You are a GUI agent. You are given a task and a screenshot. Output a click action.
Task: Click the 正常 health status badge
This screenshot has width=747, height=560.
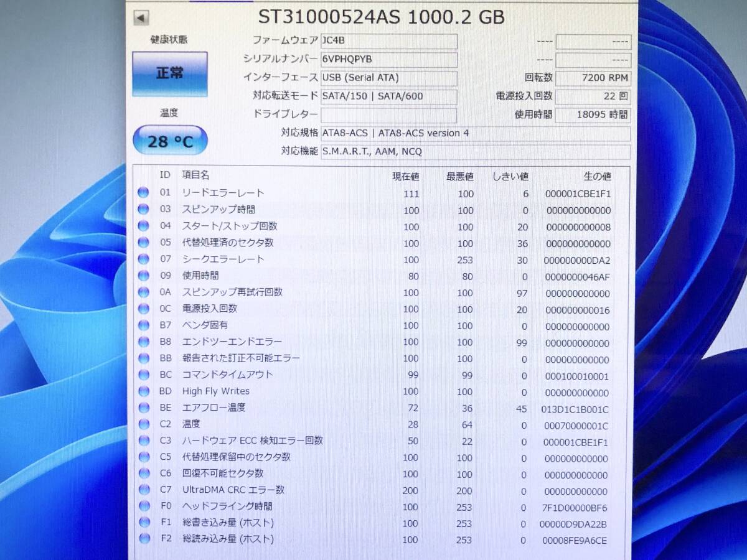(x=169, y=73)
